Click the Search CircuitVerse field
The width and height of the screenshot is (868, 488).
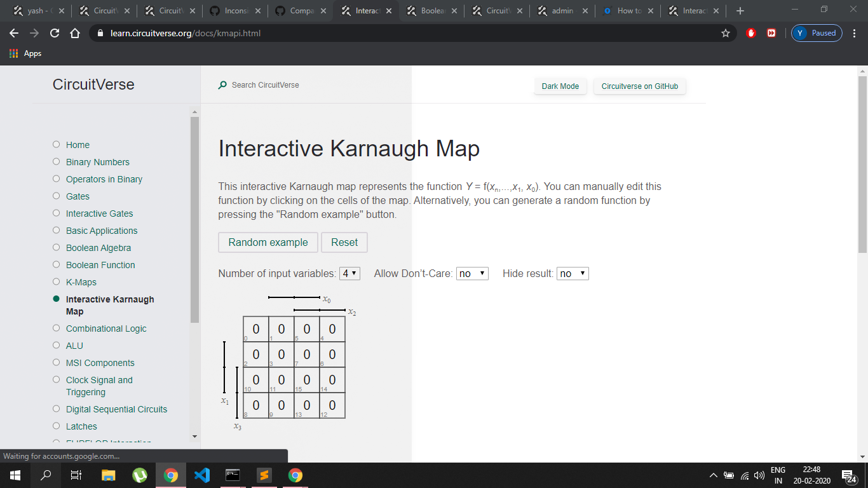pos(265,85)
